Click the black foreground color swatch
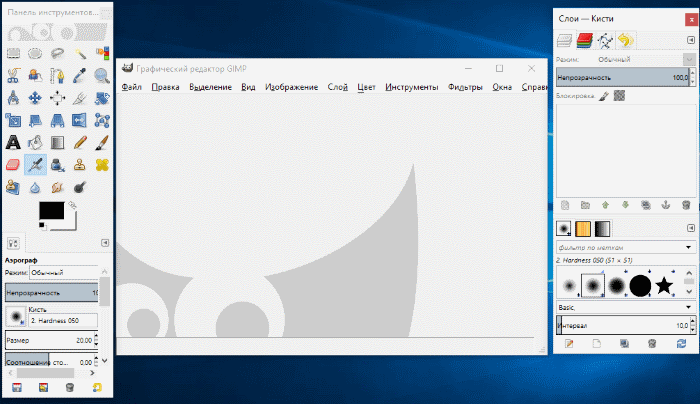The height and width of the screenshot is (404, 700). (x=49, y=211)
